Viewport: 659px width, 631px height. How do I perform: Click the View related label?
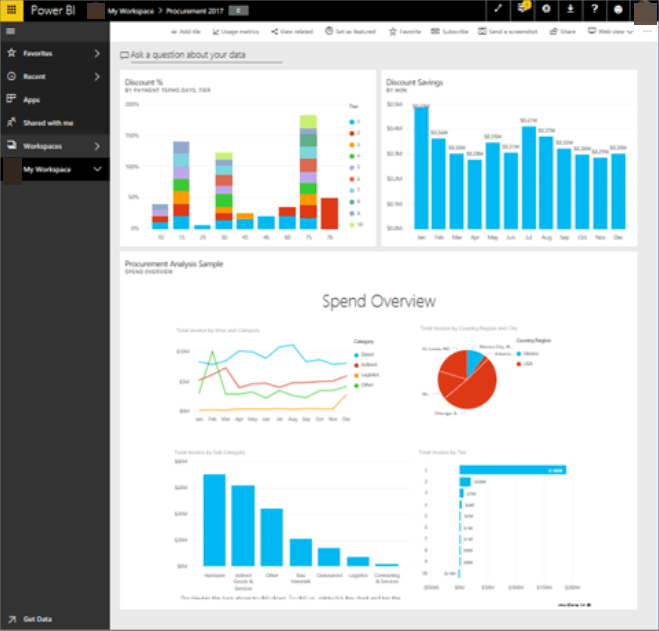297,32
